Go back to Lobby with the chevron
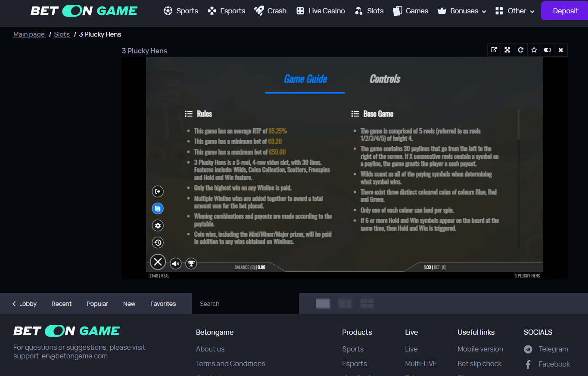 (x=25, y=304)
